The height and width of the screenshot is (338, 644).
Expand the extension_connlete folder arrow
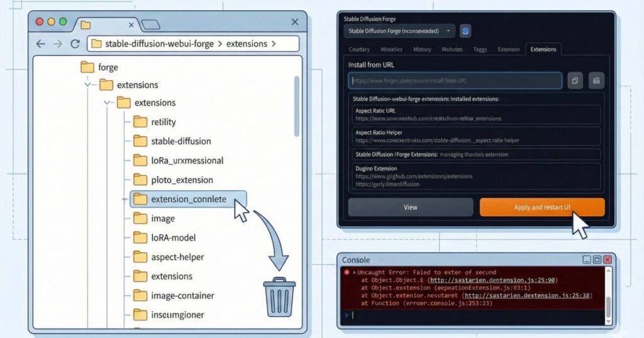pos(125,199)
